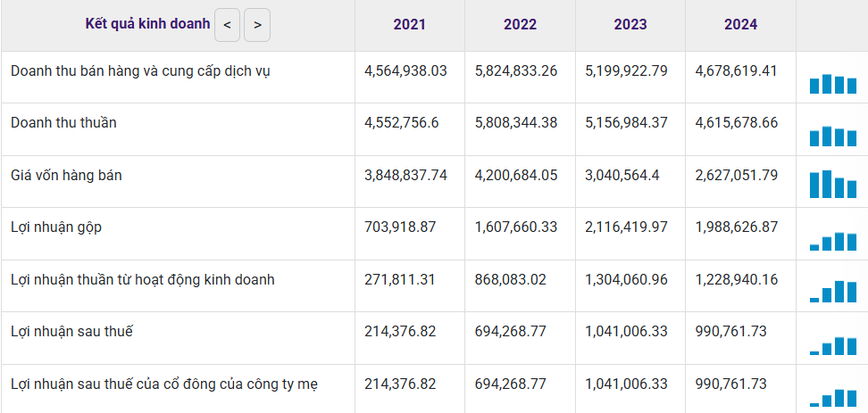Image resolution: width=868 pixels, height=413 pixels.
Task: Open Lợi nhuận sau thuế chart icon
Action: 832,346
